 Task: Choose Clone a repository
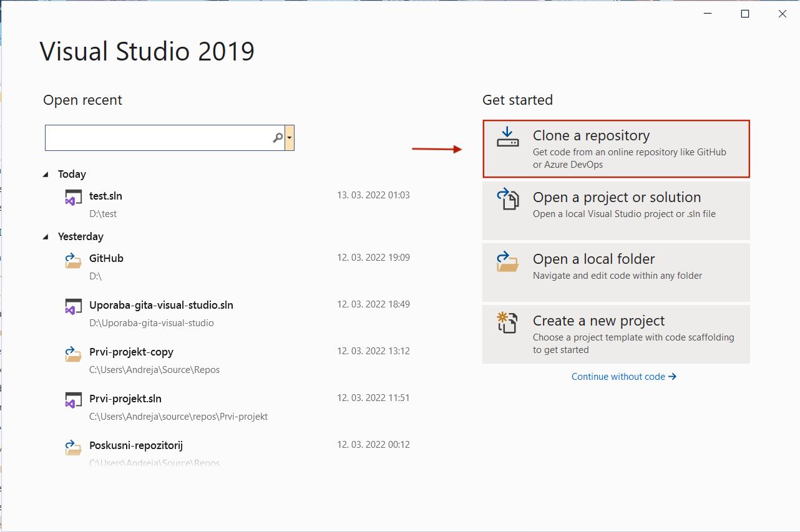pos(616,149)
